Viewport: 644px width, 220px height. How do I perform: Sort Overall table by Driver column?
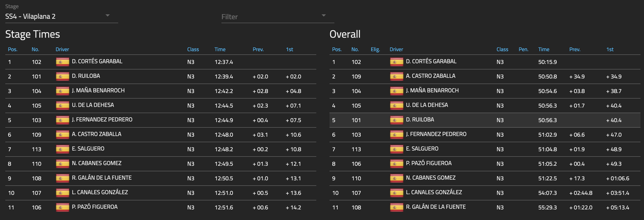tap(396, 49)
